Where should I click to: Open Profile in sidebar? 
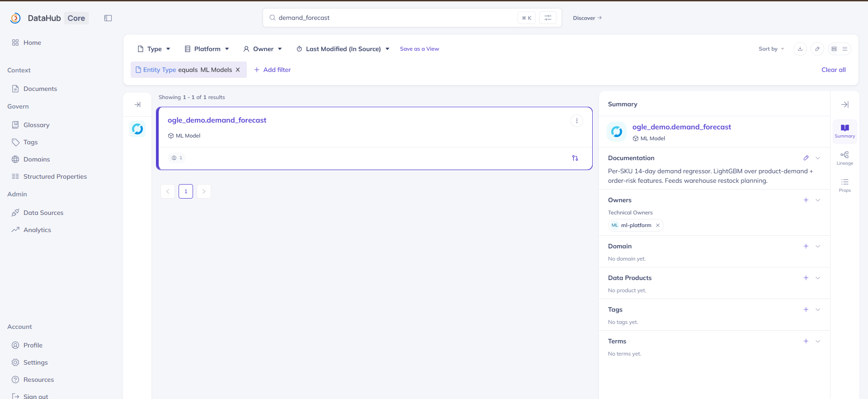(33, 345)
